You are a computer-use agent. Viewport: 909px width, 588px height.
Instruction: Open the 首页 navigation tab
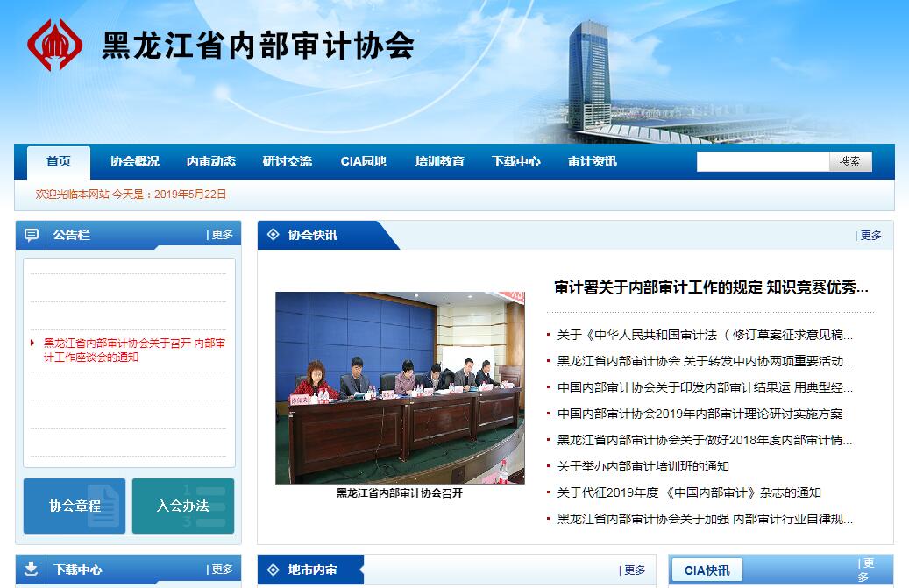(x=59, y=161)
